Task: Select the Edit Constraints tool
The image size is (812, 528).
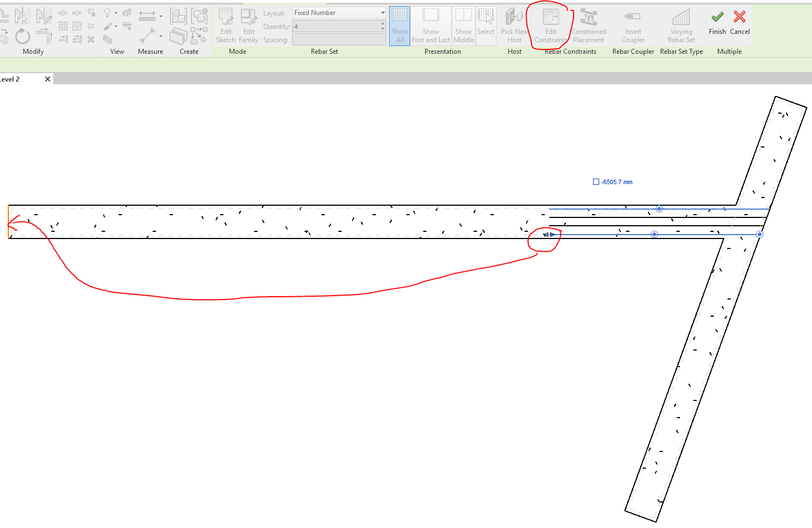Action: pos(550,26)
